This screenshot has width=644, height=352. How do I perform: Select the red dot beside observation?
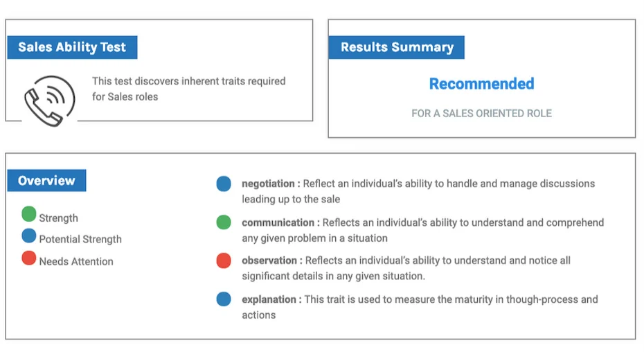click(224, 261)
